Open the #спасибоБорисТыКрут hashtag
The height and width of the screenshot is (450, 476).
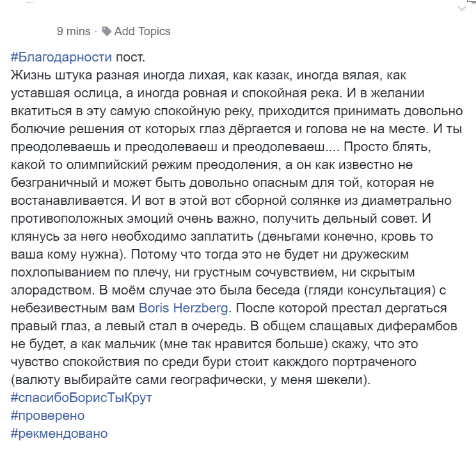[81, 398]
